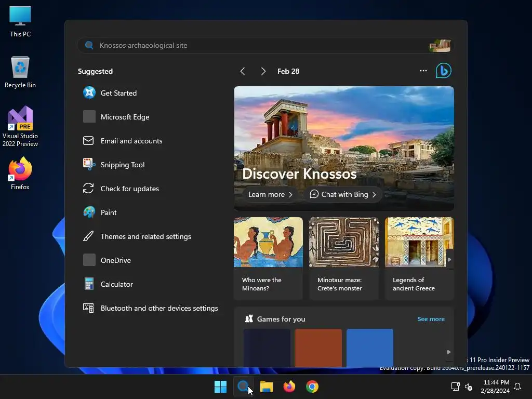Click the Suggested heading
The width and height of the screenshot is (532, 399).
click(95, 71)
